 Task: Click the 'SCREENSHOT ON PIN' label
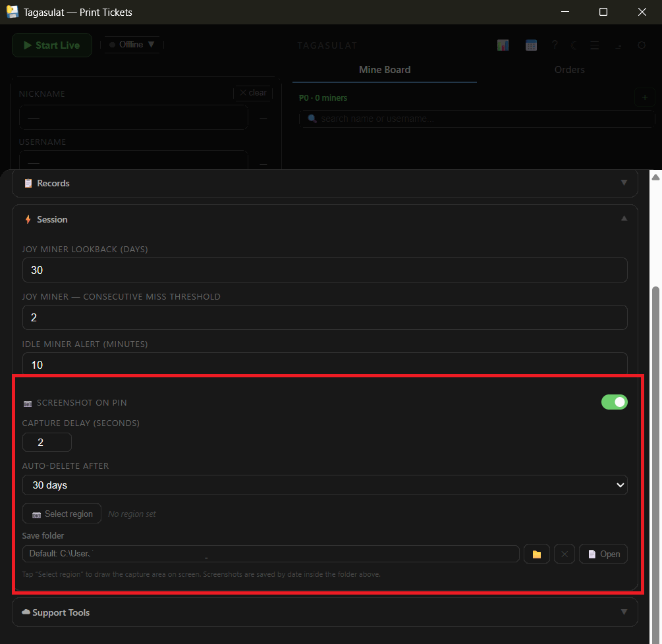click(82, 402)
